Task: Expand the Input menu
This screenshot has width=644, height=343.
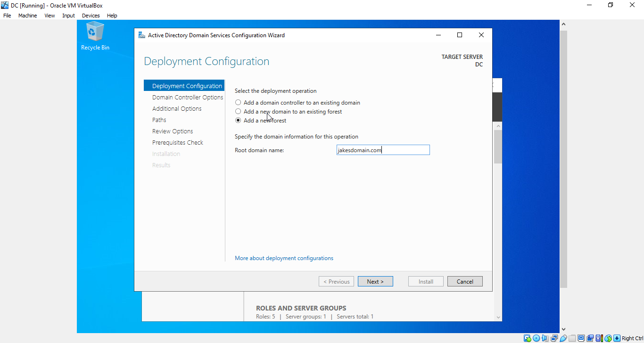Action: (x=68, y=15)
